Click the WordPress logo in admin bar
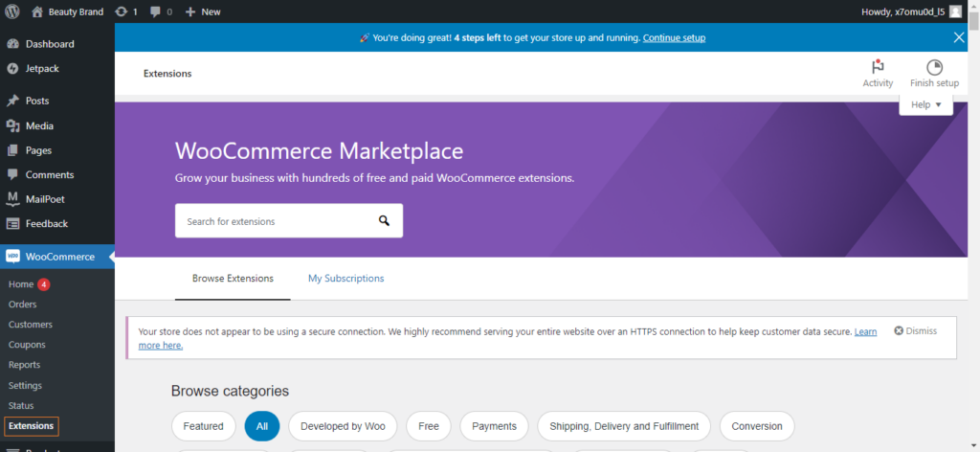 pos(12,11)
